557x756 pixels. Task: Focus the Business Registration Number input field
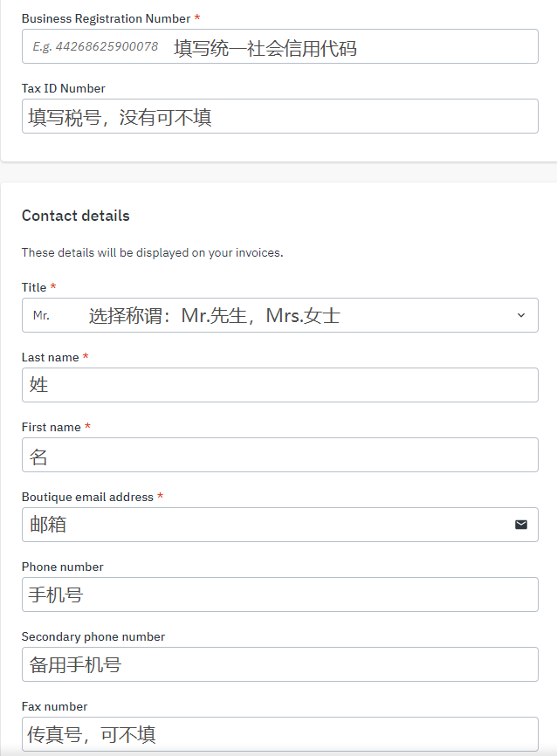(279, 46)
